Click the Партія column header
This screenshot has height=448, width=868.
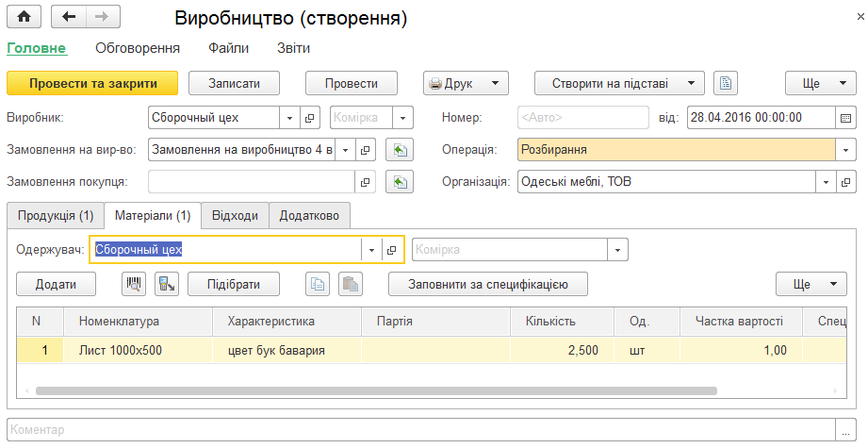pyautogui.click(x=435, y=322)
